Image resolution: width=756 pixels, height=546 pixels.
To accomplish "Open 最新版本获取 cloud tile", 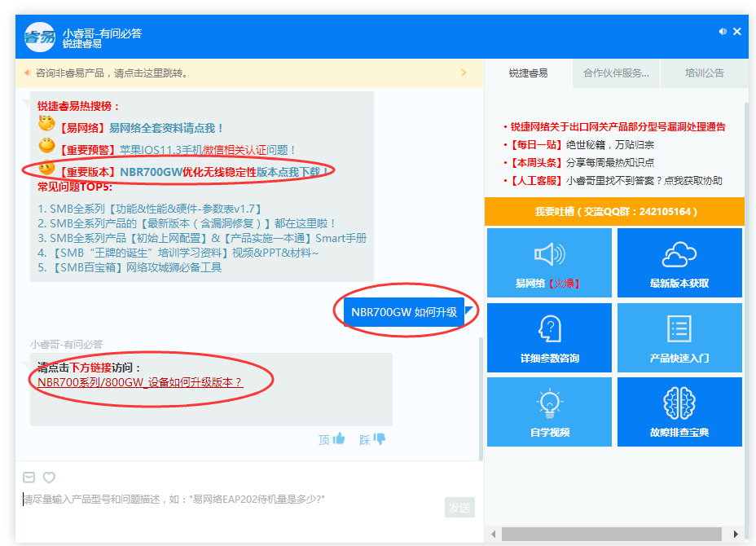I will (x=679, y=263).
